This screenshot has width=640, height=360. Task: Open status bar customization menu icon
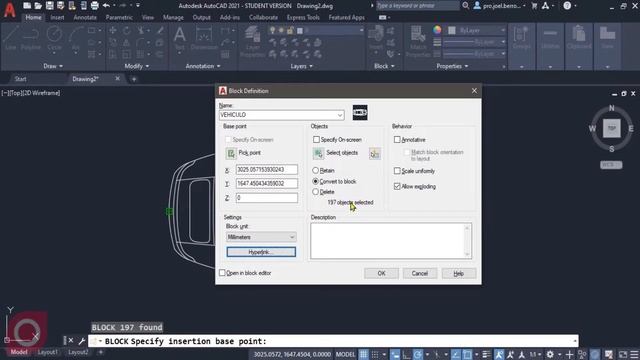(634, 354)
